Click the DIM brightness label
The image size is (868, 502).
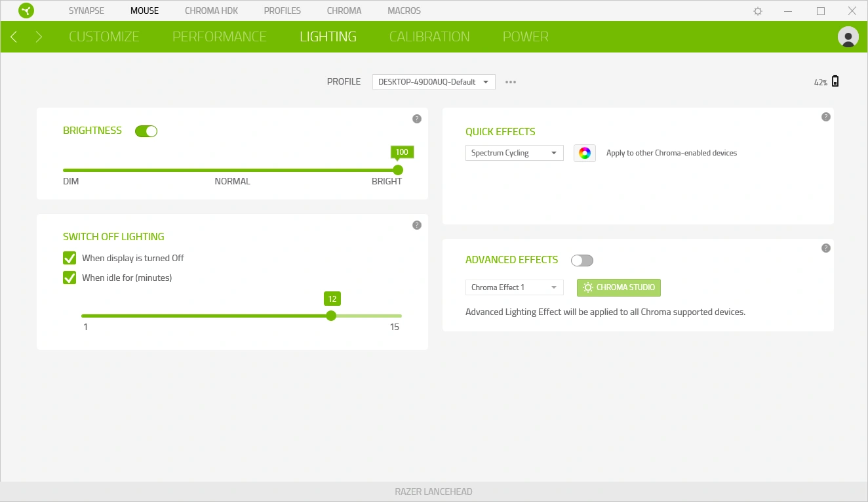click(71, 181)
